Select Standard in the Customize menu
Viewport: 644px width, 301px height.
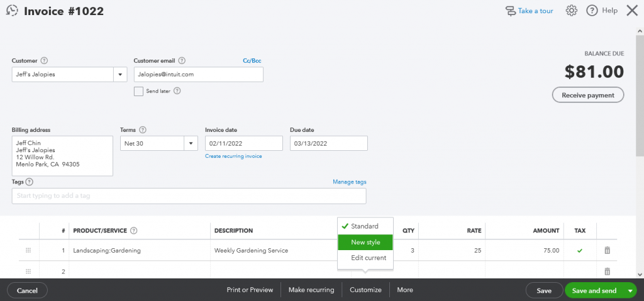click(365, 226)
